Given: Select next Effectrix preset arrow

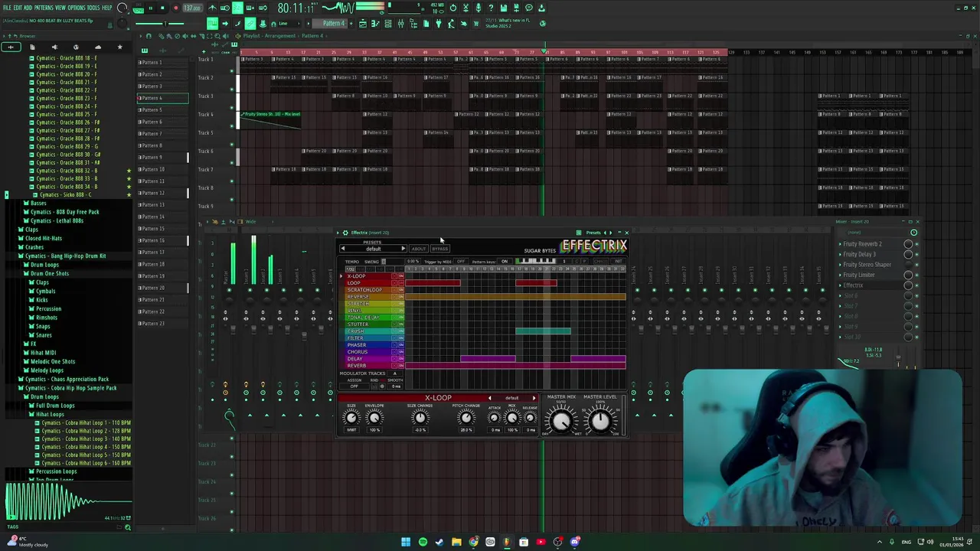Looking at the screenshot, I should (403, 249).
